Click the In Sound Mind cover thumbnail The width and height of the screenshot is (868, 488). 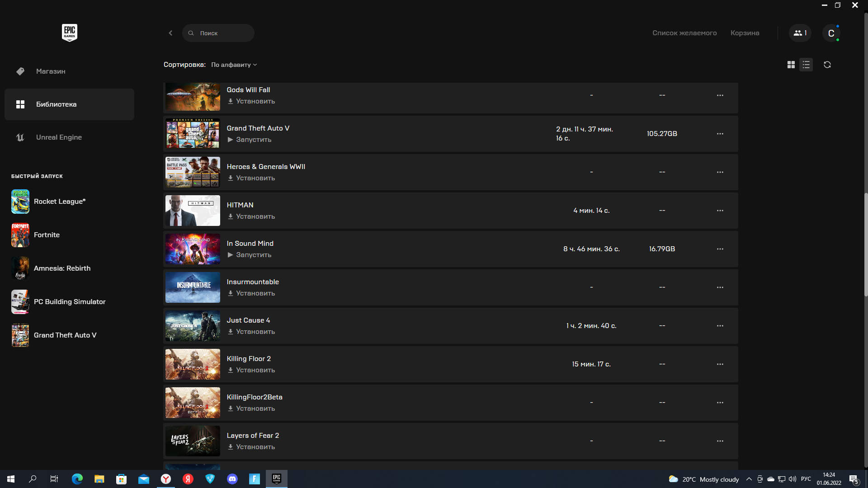(x=193, y=249)
